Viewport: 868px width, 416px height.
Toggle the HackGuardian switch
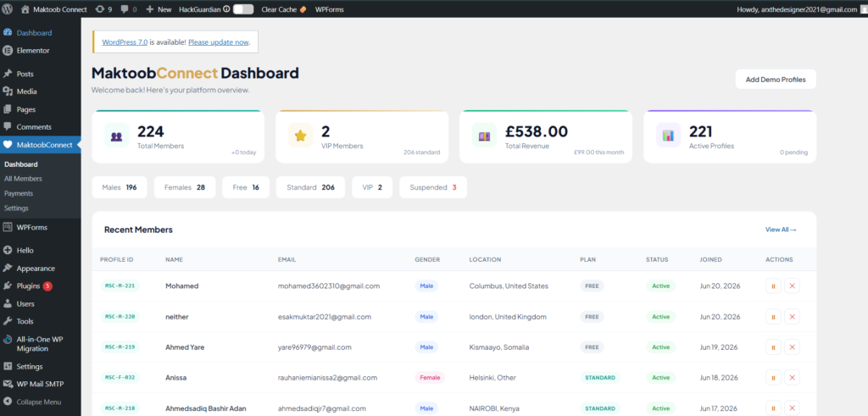(x=243, y=9)
